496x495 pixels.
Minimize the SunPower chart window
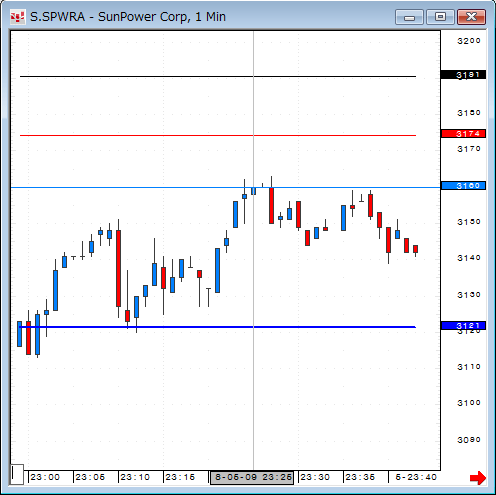coord(409,17)
